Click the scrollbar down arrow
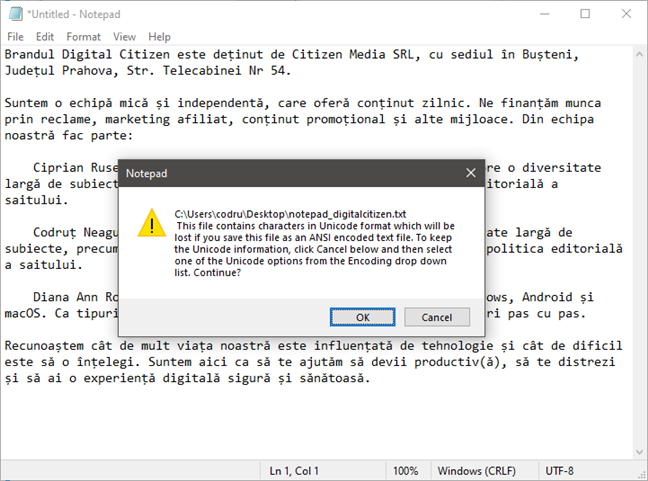648x481 pixels. tap(639, 452)
